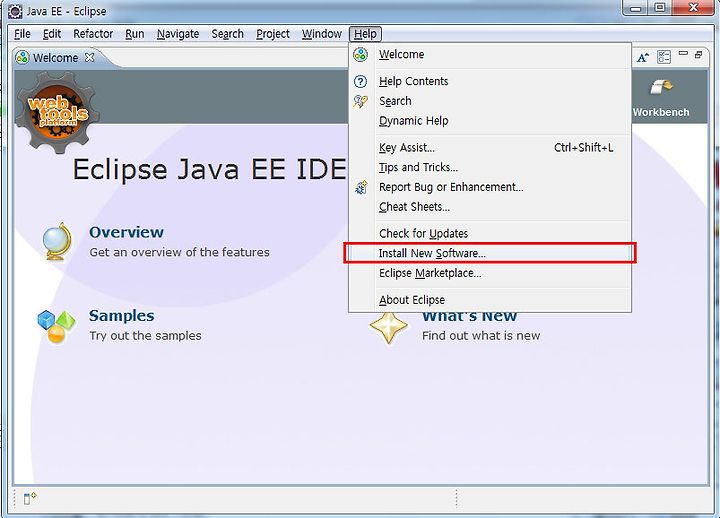Viewport: 720px width, 518px height.
Task: Open the File menu
Action: pos(22,34)
